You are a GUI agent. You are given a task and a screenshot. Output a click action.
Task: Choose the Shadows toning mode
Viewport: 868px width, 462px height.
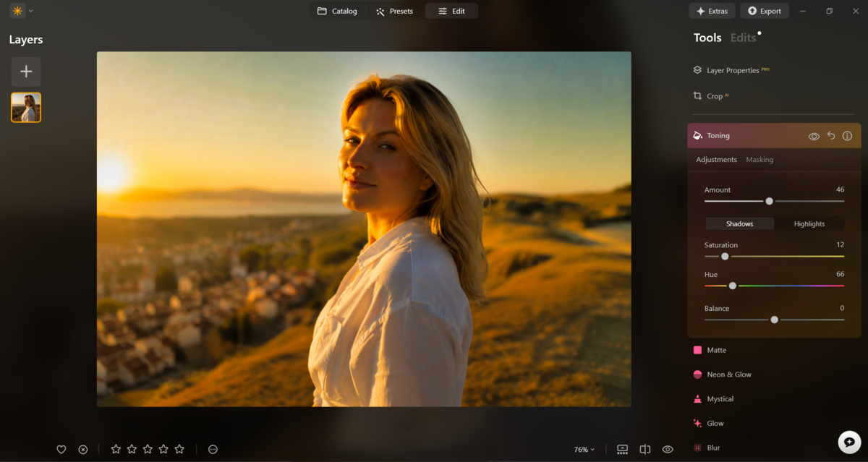[739, 224]
